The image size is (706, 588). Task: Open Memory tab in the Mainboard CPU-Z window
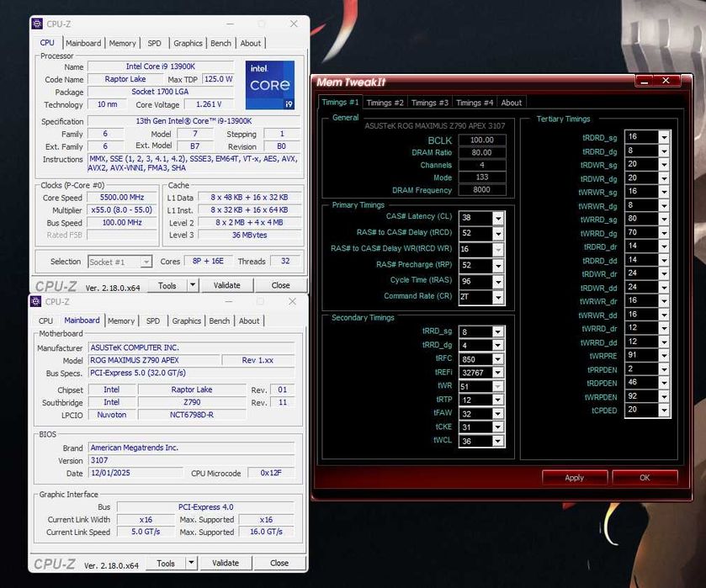point(121,321)
